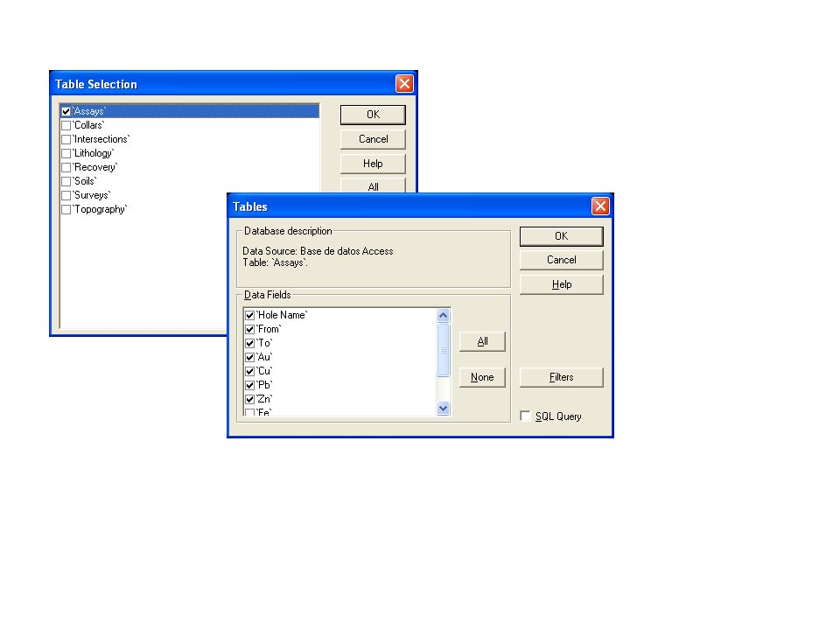Select the 'Collars' row text

[88, 125]
